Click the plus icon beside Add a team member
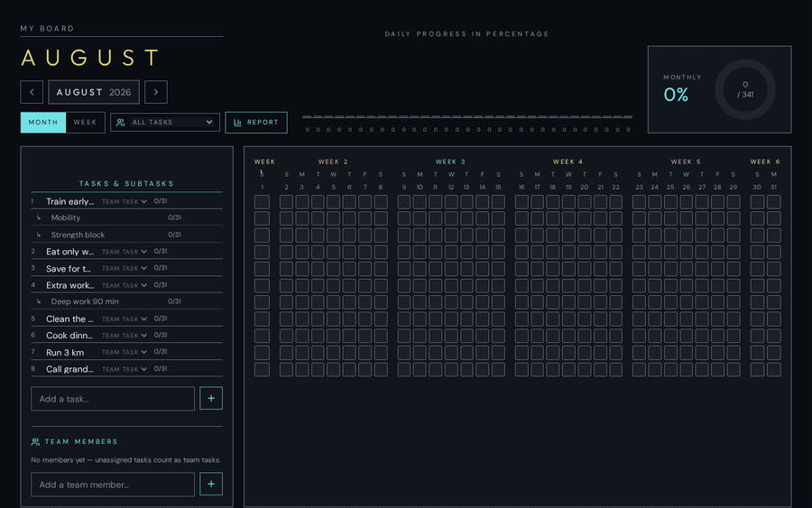This screenshot has width=812, height=508. (x=211, y=484)
